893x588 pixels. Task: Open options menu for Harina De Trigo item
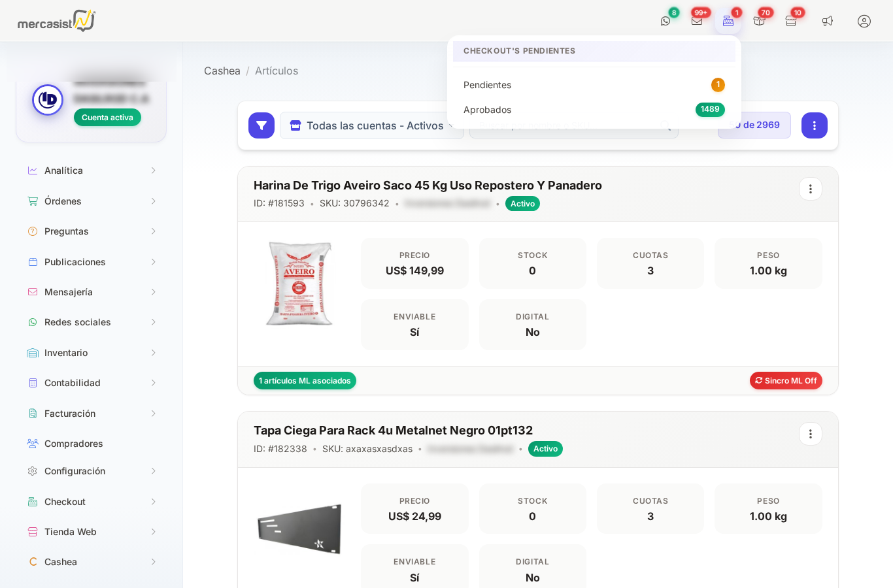click(811, 189)
